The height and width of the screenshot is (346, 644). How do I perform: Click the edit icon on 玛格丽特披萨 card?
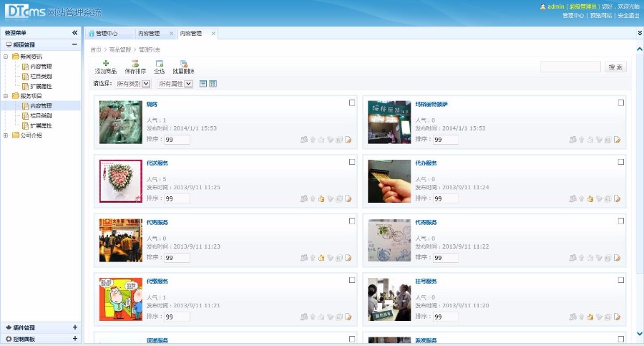[617, 140]
